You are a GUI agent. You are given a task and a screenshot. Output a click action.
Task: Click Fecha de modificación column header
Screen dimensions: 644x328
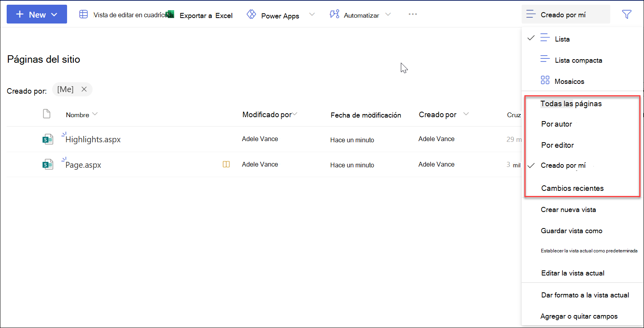coord(366,115)
